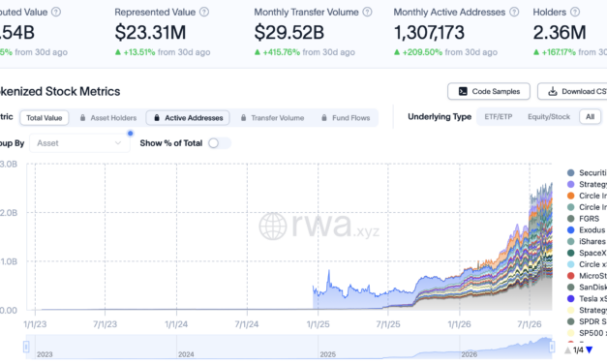
Task: Toggle the SP500 legend entry
Action: coord(587,333)
